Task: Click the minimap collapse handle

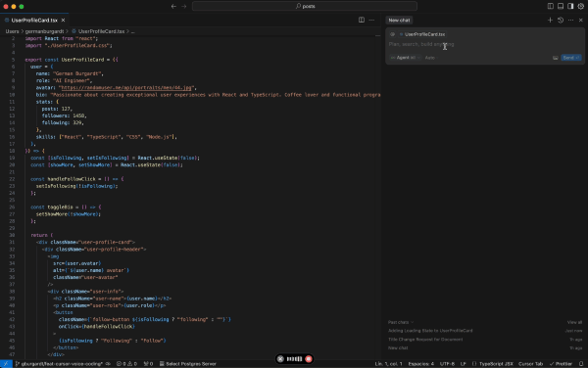Action: click(x=377, y=36)
